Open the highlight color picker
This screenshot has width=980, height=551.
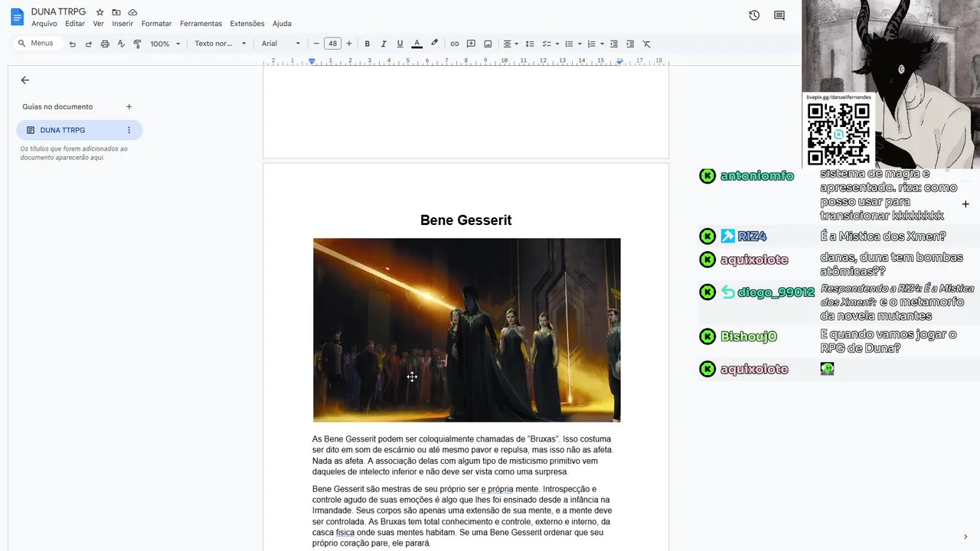pos(434,44)
